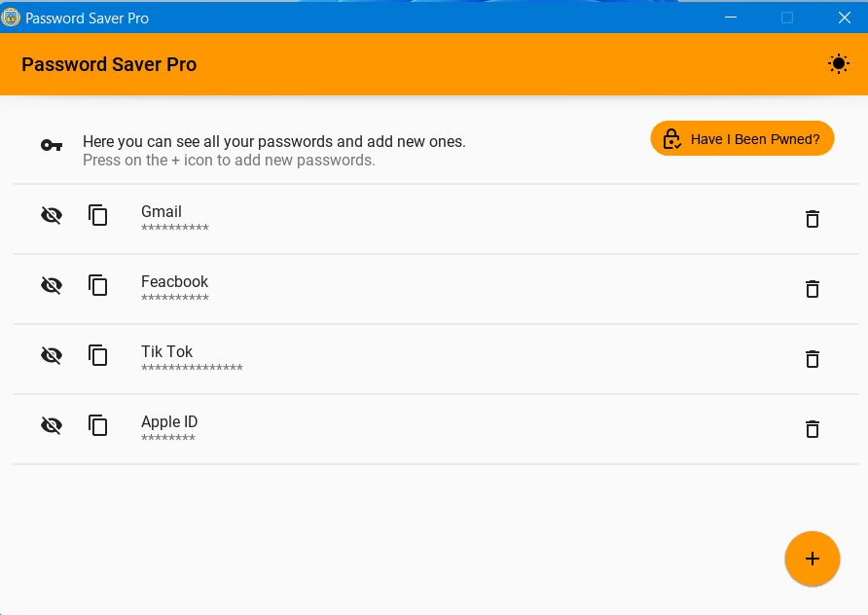Delete the Gmail entry with trash icon
The height and width of the screenshot is (615, 868).
click(x=813, y=219)
